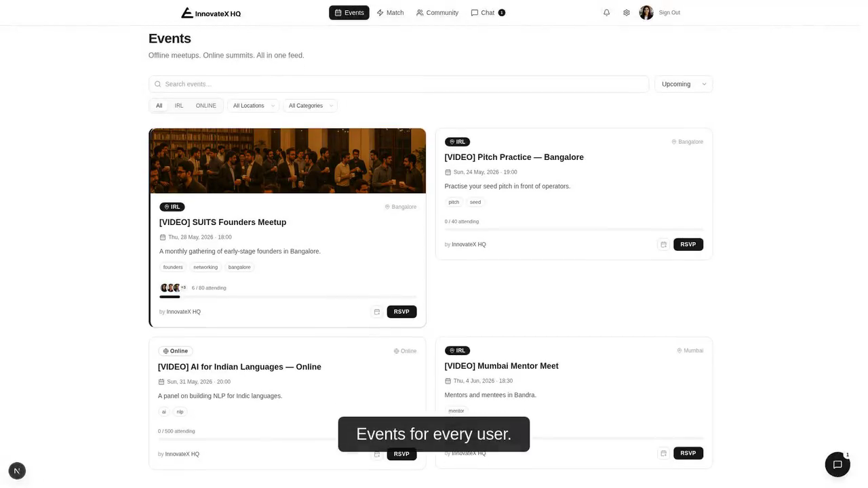Image resolution: width=868 pixels, height=488 pixels.
Task: Open the All Locations dropdown
Action: tap(253, 106)
